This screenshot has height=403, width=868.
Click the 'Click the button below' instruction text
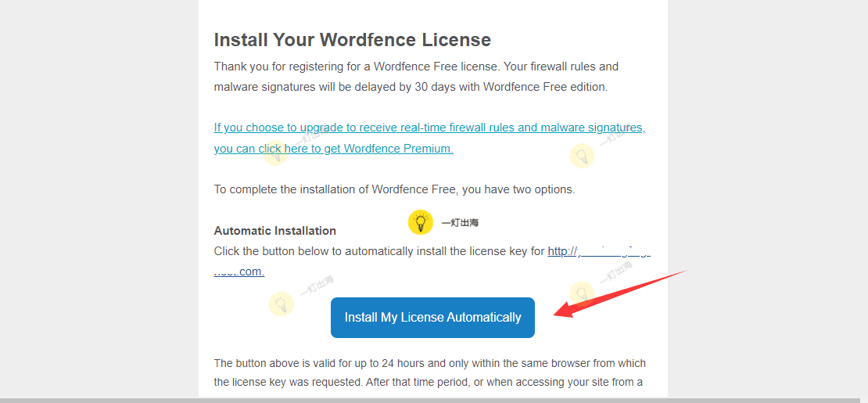(x=379, y=251)
